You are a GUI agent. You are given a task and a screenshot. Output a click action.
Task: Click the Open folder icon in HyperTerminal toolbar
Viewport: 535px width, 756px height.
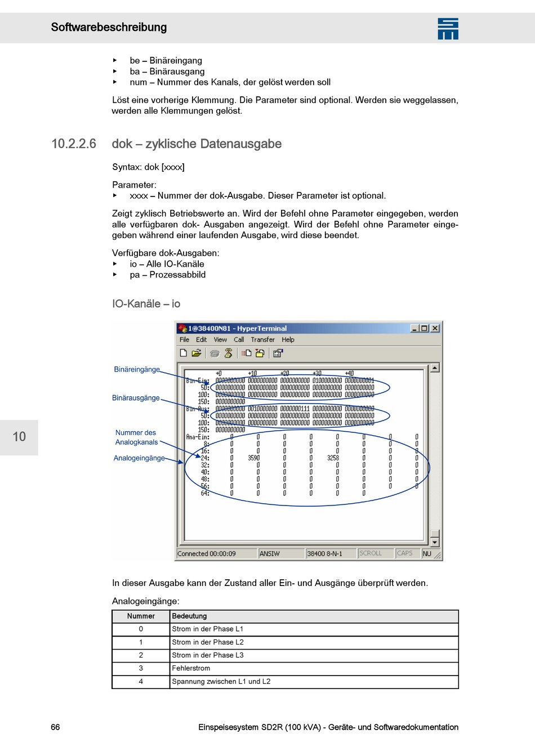196,353
